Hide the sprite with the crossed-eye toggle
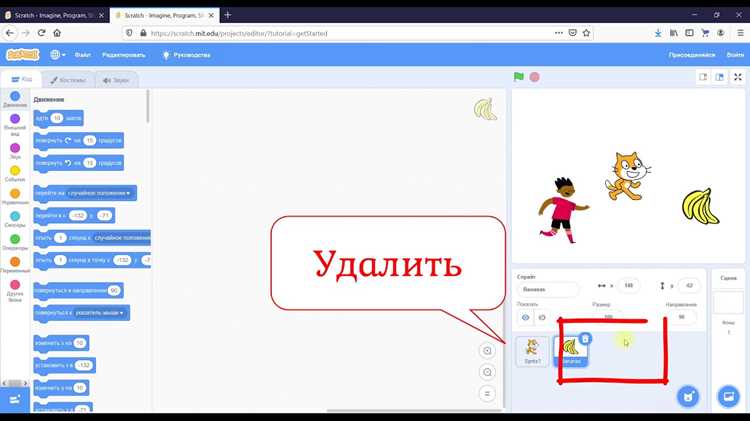The width and height of the screenshot is (750, 421). coord(542,317)
